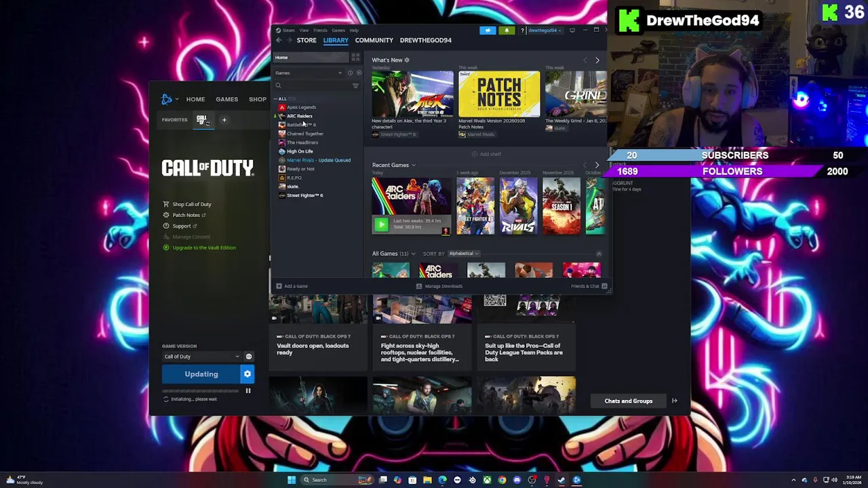
Task: Click the ready-to-play filter icon
Action: pos(359,73)
